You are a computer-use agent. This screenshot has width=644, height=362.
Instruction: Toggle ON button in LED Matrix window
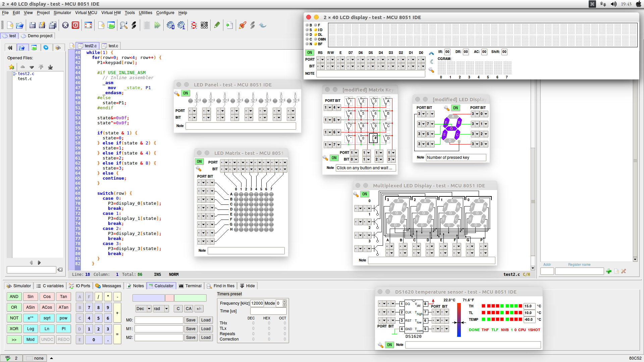199,162
